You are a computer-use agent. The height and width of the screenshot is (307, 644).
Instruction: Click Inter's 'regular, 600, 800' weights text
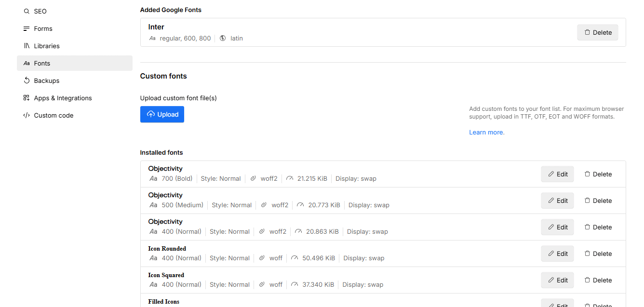click(185, 38)
